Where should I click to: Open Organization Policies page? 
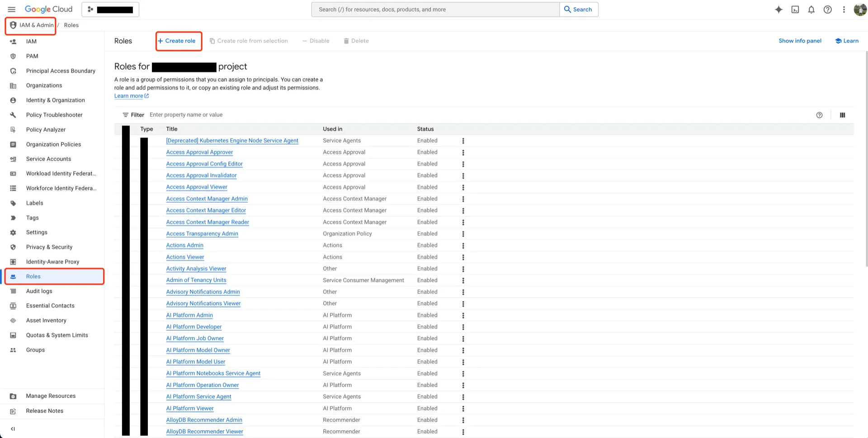pos(52,144)
